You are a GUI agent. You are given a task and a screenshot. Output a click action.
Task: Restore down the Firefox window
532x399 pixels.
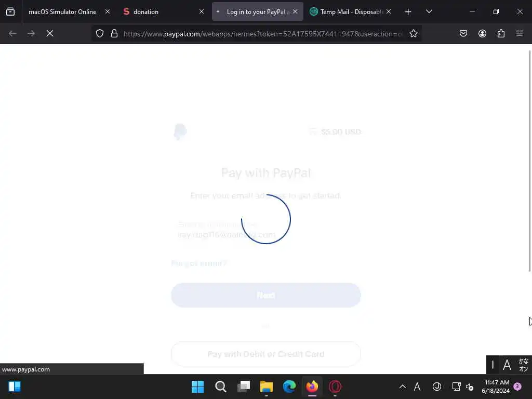coord(496,11)
